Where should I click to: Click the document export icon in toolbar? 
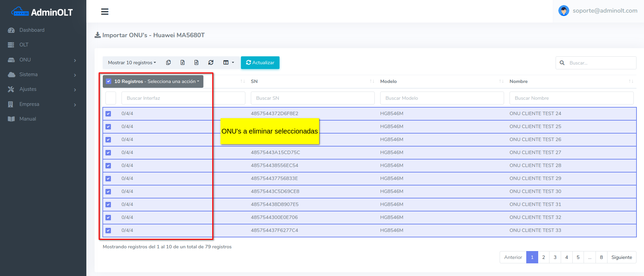196,63
